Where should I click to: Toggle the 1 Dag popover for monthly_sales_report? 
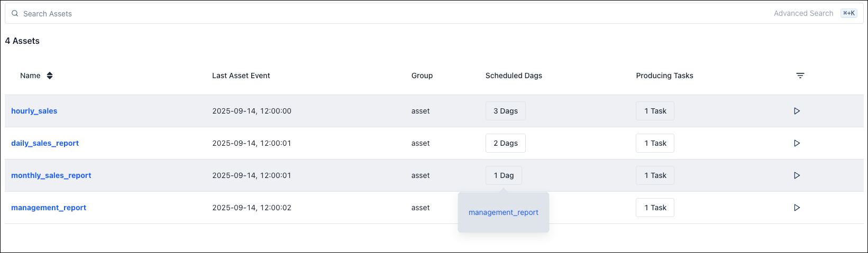tap(503, 175)
